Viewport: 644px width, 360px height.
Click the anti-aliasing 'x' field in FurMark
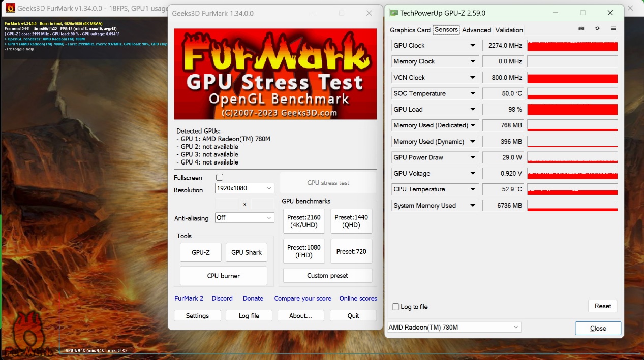pos(244,204)
